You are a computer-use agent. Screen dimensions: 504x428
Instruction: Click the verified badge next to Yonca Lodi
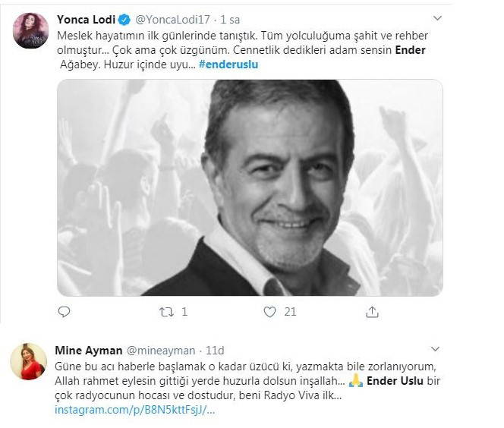point(124,20)
